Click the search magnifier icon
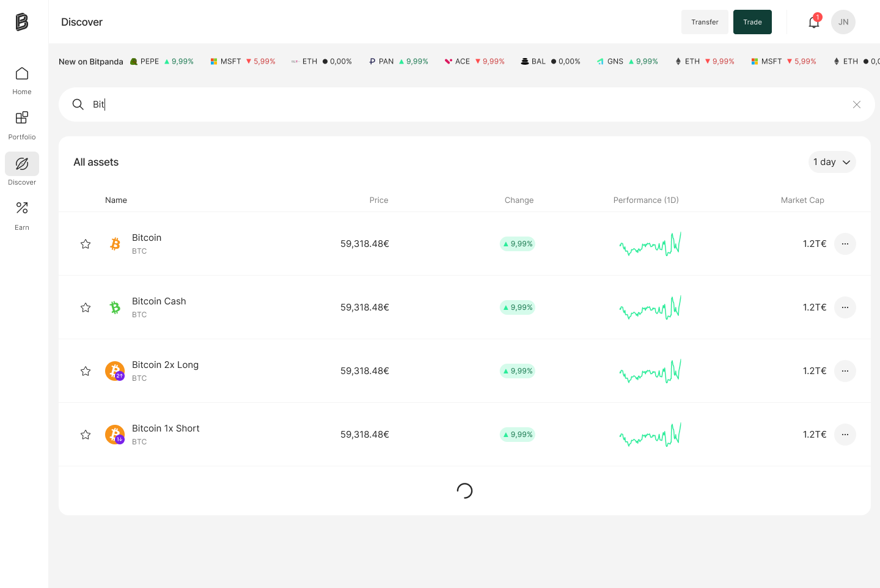The width and height of the screenshot is (880, 588). (78, 105)
